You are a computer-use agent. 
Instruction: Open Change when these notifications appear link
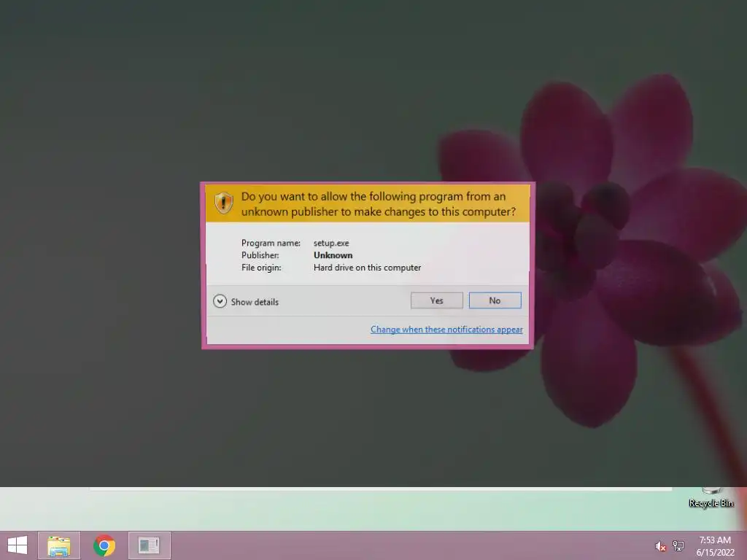click(446, 330)
